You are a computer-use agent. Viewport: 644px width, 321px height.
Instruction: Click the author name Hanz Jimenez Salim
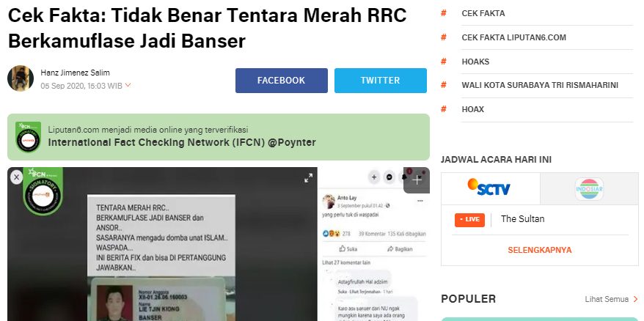coord(75,73)
